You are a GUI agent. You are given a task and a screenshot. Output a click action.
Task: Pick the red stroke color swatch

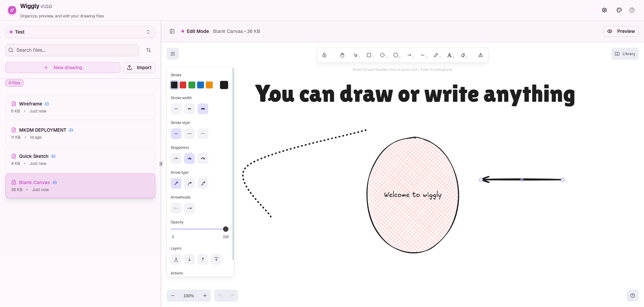[183, 85]
